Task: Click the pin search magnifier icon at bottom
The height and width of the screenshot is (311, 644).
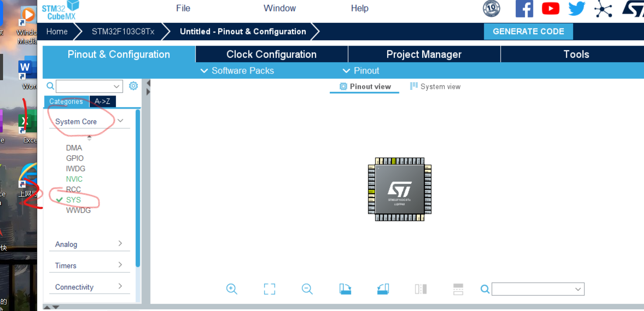Action: pos(485,289)
